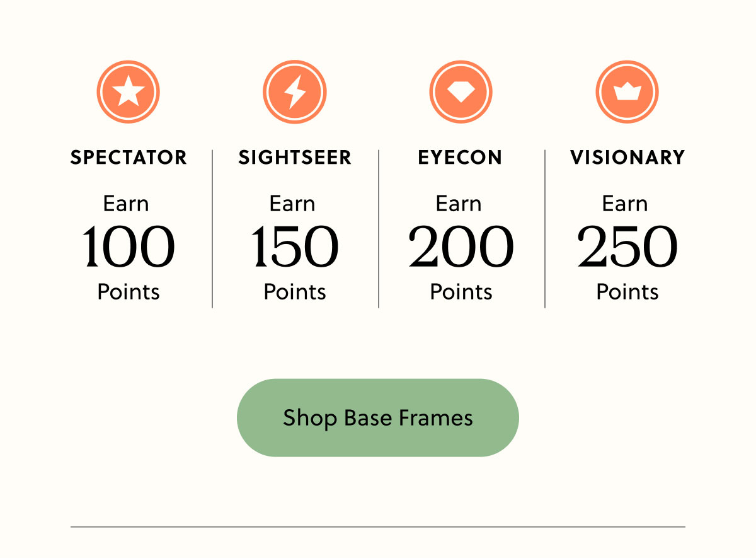This screenshot has height=558, width=756.
Task: Click the Points label under Eyecon
Action: (x=461, y=291)
